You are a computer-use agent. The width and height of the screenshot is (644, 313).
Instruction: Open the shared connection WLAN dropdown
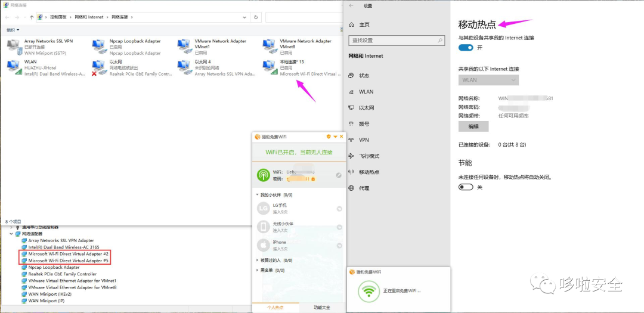coord(488,80)
